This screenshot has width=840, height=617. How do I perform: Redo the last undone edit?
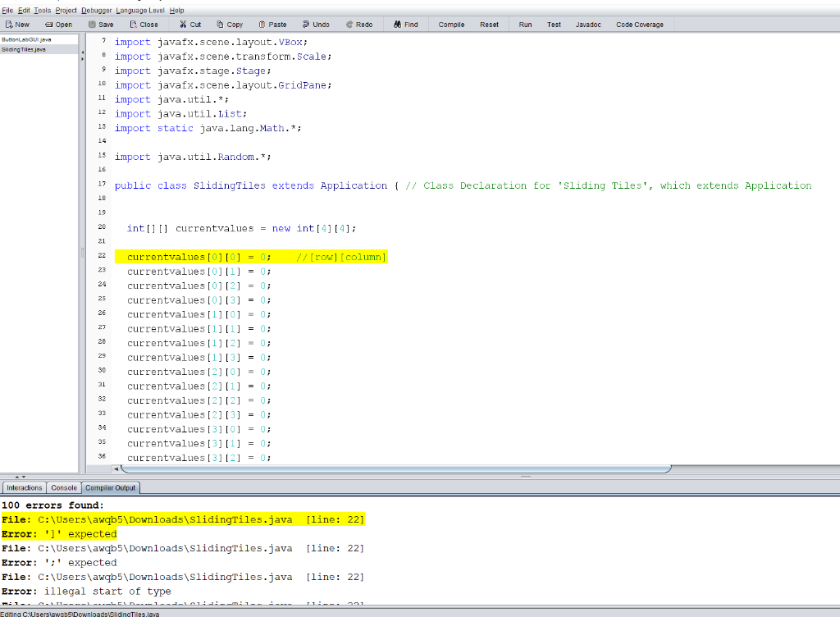pyautogui.click(x=359, y=25)
